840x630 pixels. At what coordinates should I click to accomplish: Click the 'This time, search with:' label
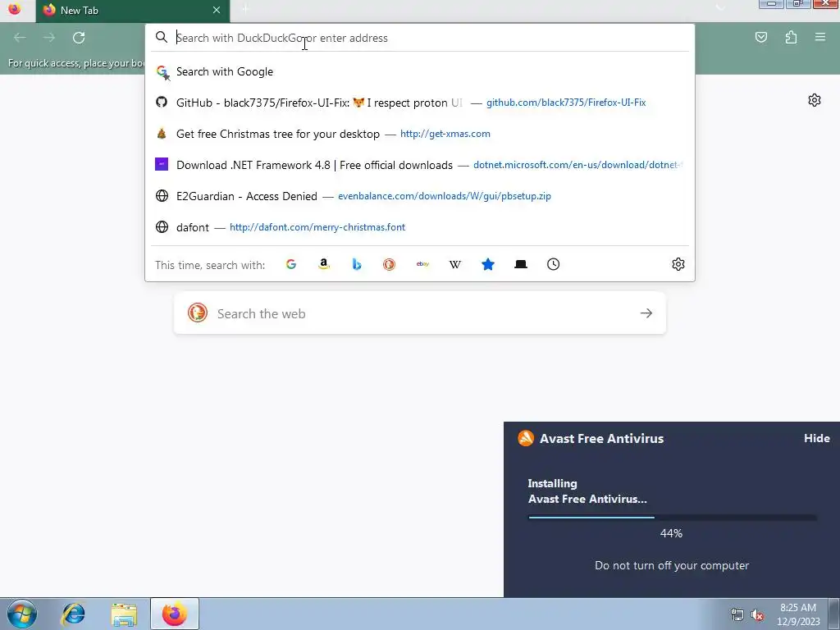(x=210, y=265)
